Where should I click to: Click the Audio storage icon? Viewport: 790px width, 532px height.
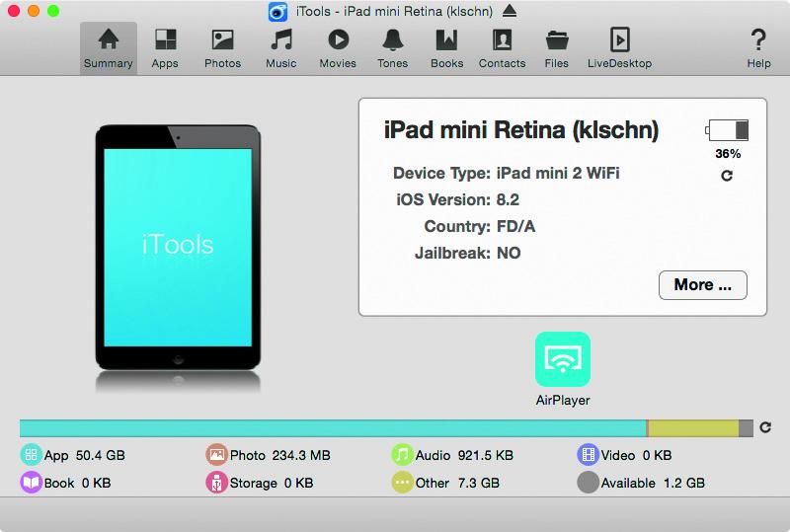(x=402, y=455)
